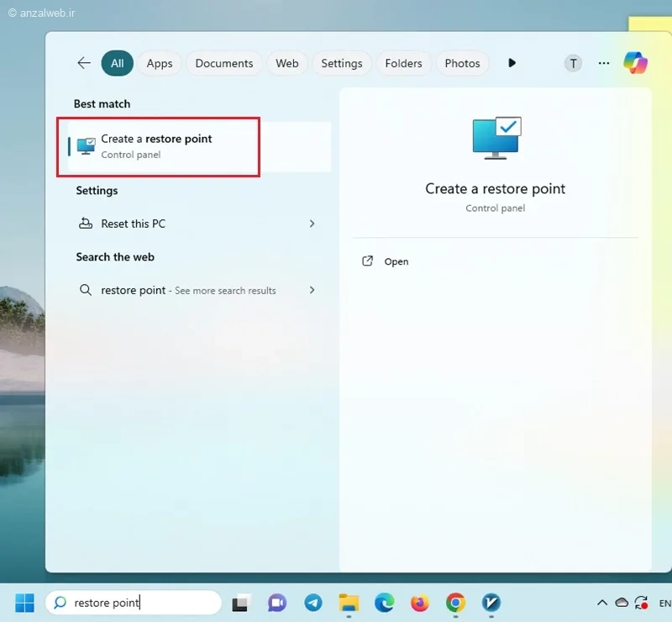Click the Windows Start button

(24, 603)
